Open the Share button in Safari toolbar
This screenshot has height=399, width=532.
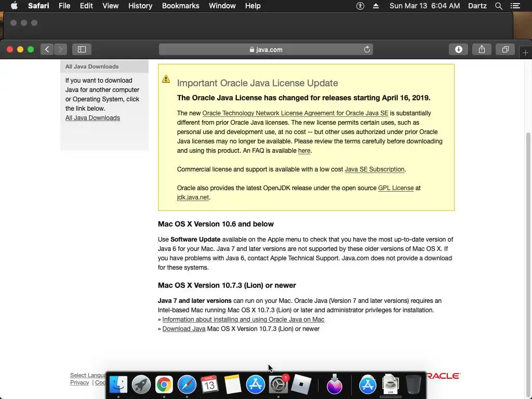482,49
